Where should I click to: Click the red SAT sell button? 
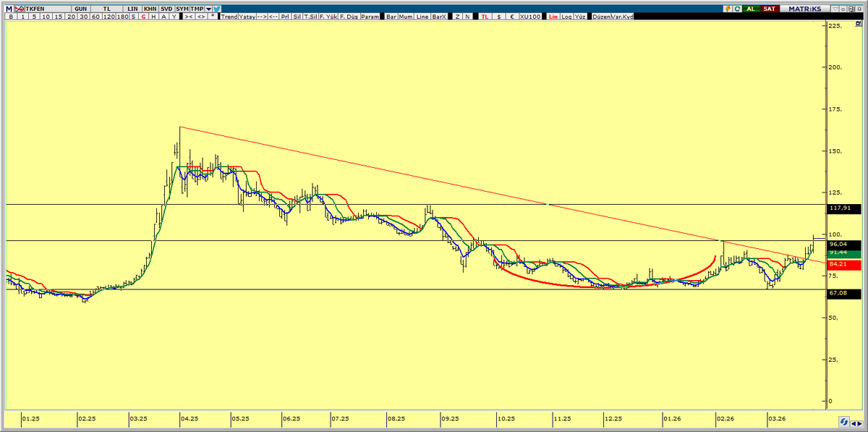click(770, 9)
